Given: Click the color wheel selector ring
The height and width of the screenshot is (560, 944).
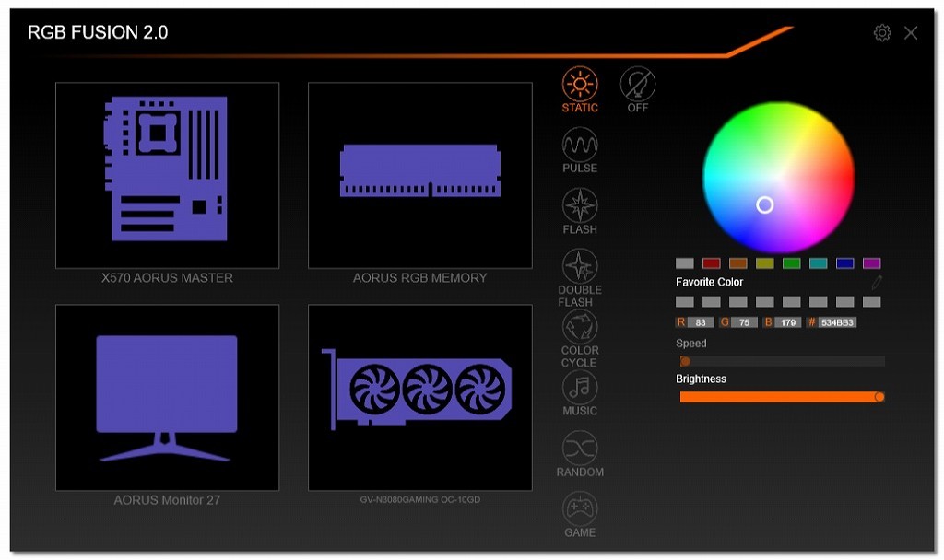Looking at the screenshot, I should pos(764,205).
